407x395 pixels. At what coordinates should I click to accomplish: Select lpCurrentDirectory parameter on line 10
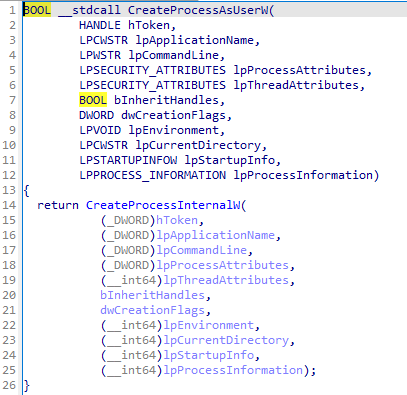tap(198, 145)
